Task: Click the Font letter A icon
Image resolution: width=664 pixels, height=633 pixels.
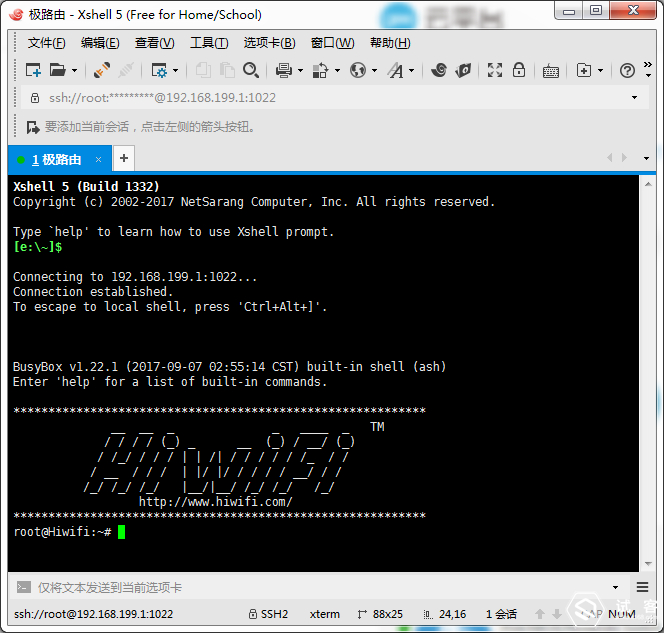Action: click(x=396, y=70)
